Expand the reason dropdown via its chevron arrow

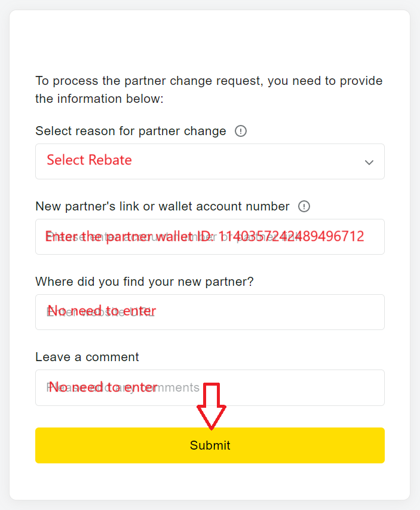pyautogui.click(x=369, y=162)
